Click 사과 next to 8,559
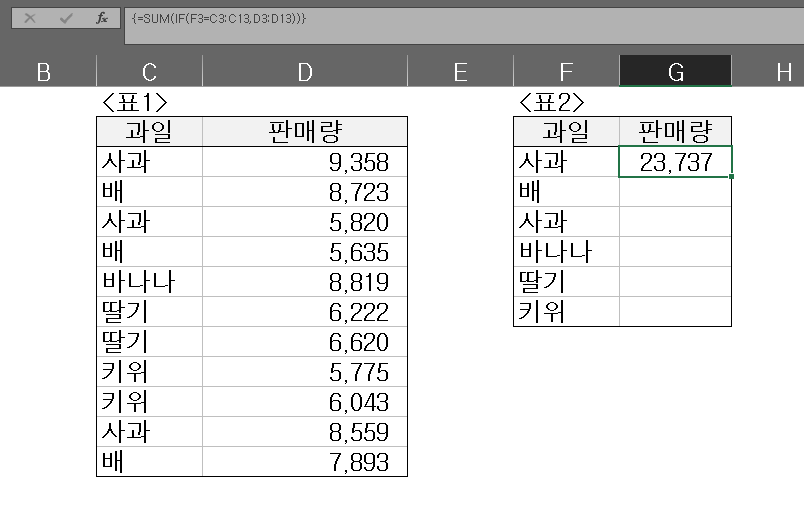 (149, 432)
